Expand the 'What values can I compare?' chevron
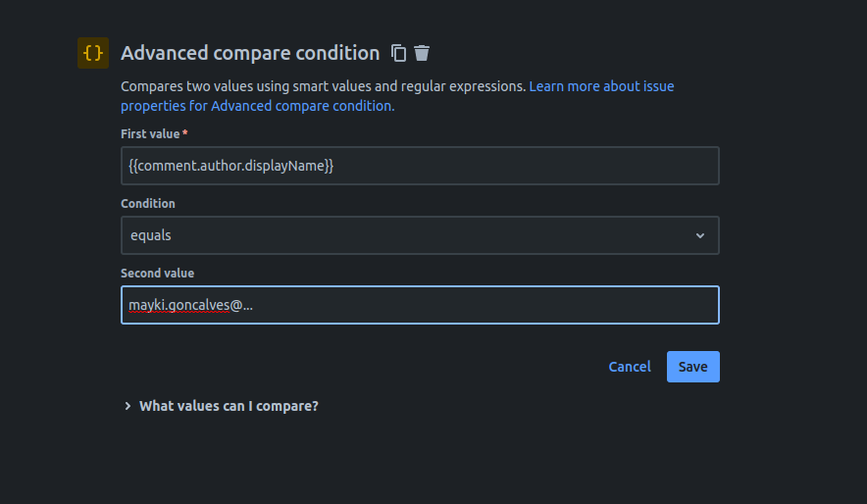This screenshot has width=867, height=504. tap(127, 406)
